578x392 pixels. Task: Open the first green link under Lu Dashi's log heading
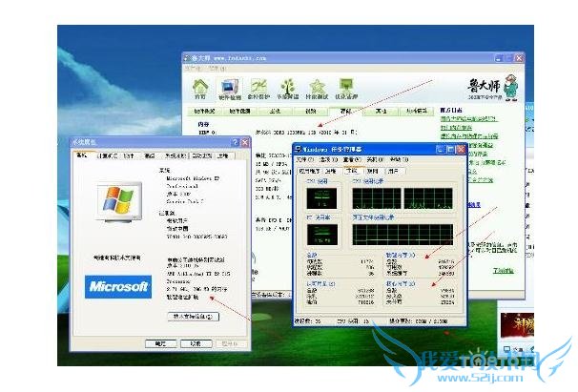point(469,118)
